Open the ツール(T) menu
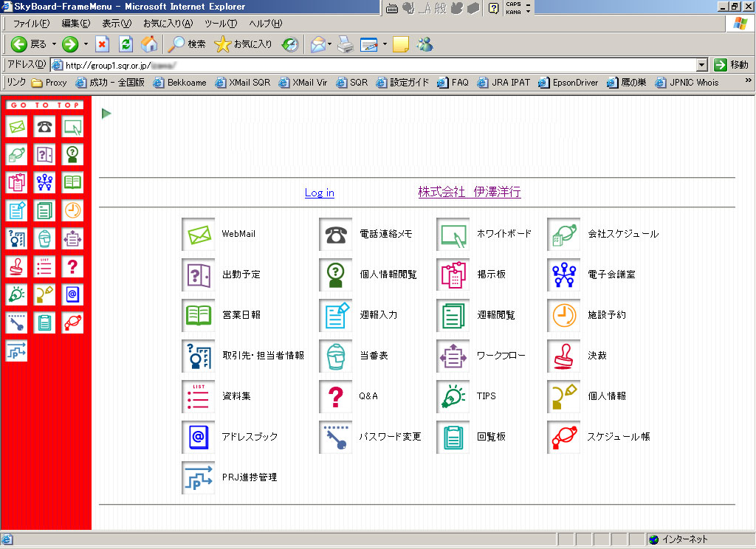Image resolution: width=756 pixels, height=549 pixels. tap(221, 23)
